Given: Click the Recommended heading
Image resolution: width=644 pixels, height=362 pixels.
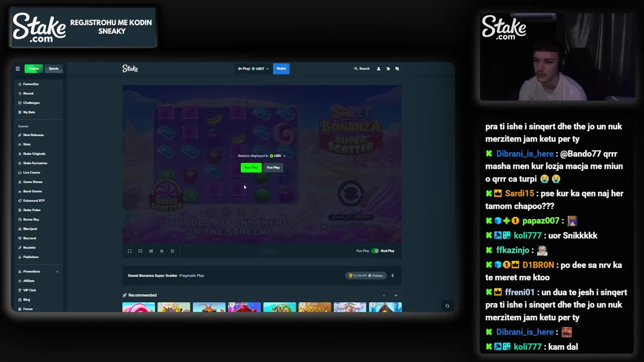Looking at the screenshot, I should 142,295.
